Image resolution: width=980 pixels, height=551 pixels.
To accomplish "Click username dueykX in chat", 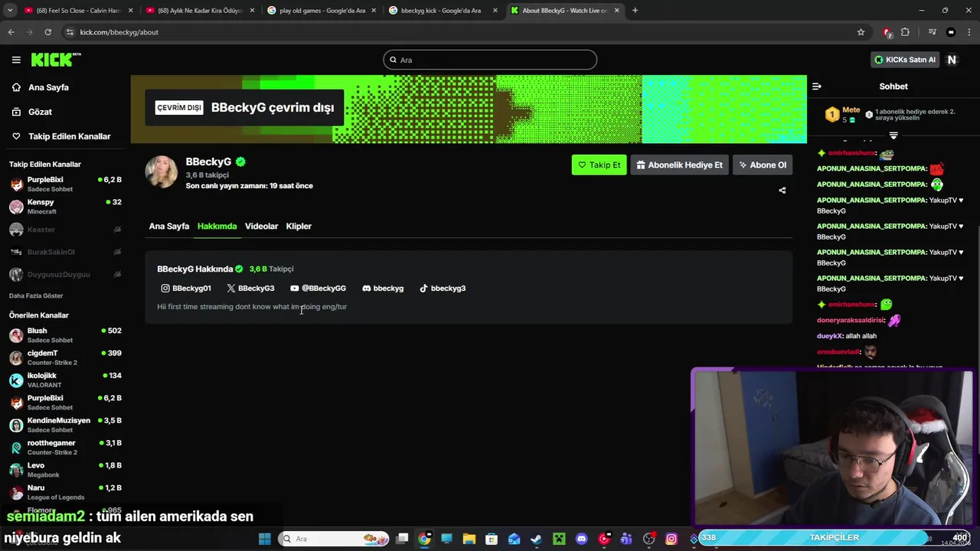I will tap(829, 336).
